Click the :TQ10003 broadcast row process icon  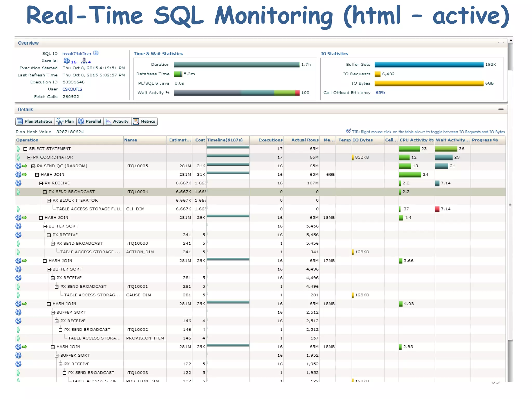(x=18, y=373)
